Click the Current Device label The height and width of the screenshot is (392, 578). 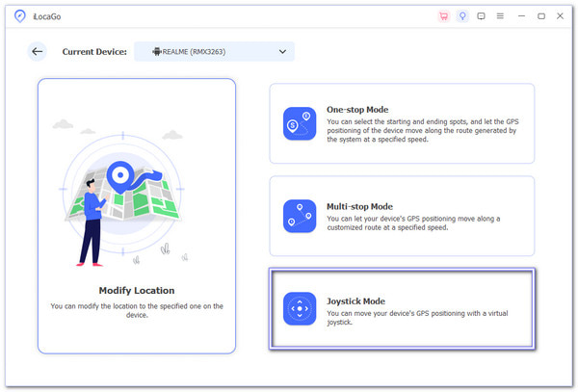[x=94, y=52]
